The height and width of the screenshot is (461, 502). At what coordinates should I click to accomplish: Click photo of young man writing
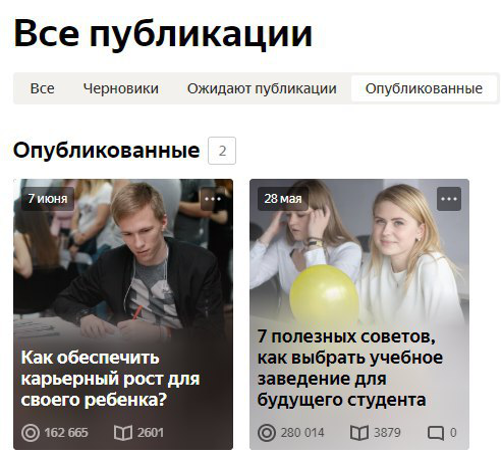point(123,260)
